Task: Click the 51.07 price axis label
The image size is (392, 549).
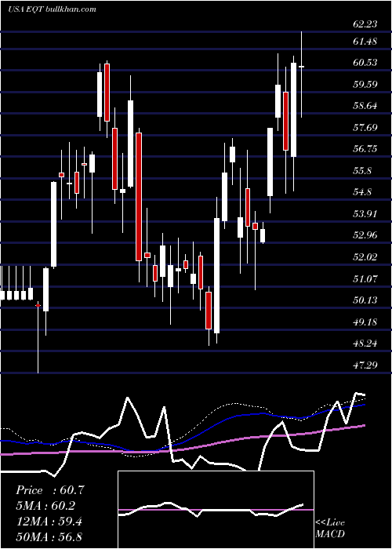Action: tap(365, 279)
